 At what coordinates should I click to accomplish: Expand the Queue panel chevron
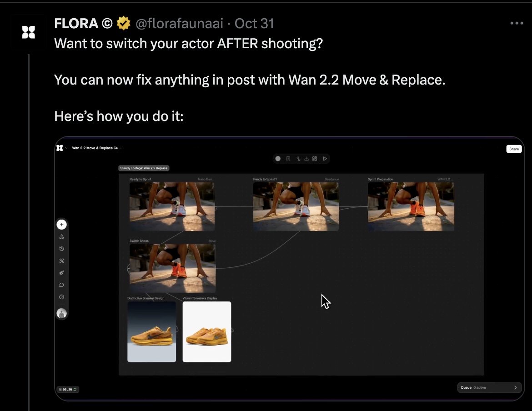coord(515,388)
